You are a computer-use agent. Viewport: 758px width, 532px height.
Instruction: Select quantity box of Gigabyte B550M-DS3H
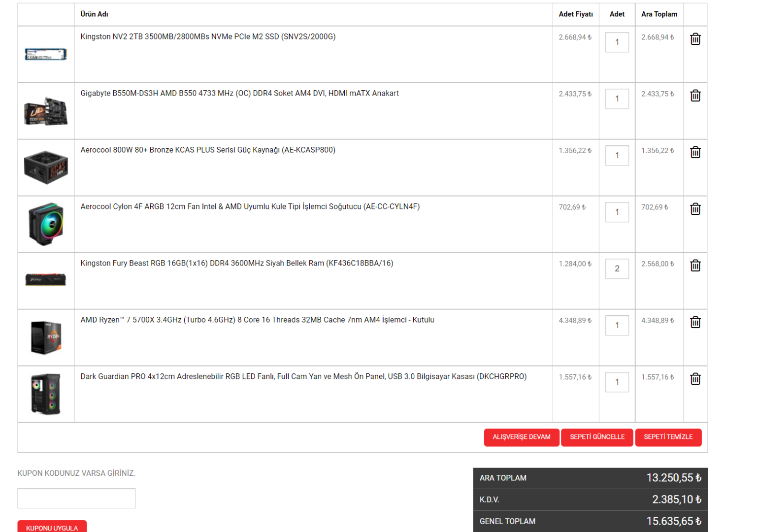pyautogui.click(x=617, y=99)
